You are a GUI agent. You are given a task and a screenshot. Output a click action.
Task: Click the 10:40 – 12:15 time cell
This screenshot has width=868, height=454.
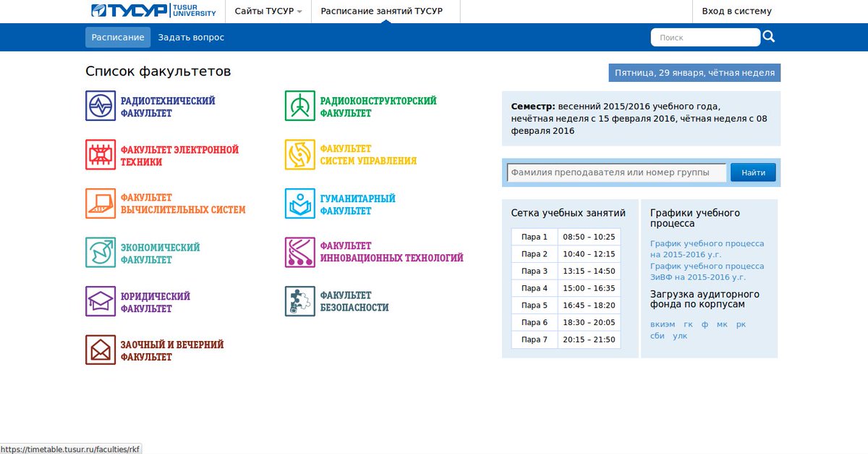click(x=589, y=254)
